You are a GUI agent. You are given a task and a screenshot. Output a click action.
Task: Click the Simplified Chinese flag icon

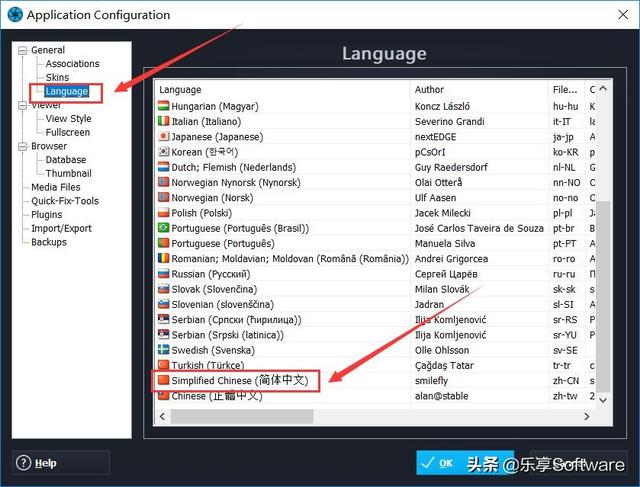pyautogui.click(x=163, y=381)
